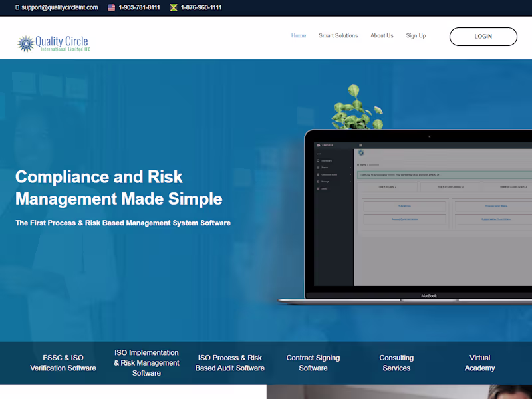Click the hamburger menu icon in the laptop mockup
The image size is (532, 399).
(360, 144)
